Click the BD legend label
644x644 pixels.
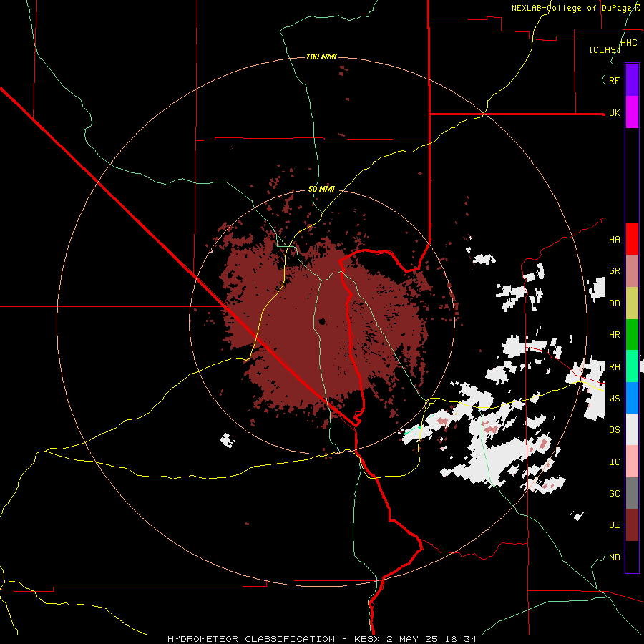point(614,303)
